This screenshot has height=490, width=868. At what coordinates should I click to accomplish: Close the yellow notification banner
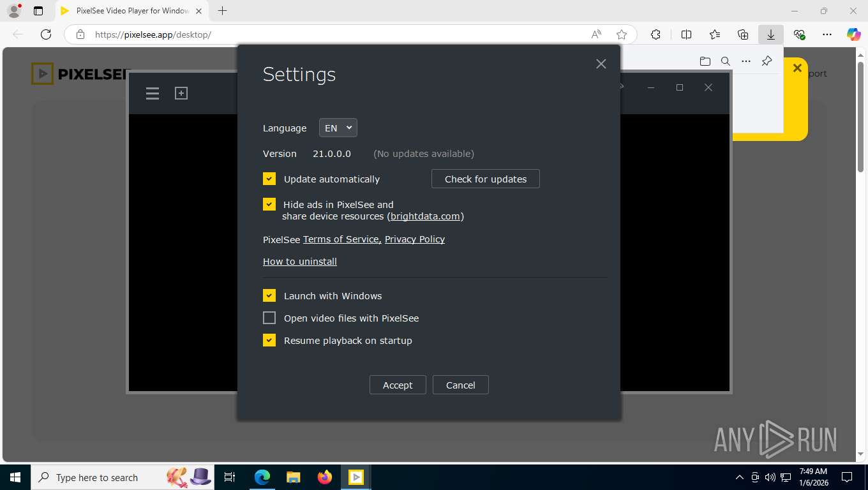(x=797, y=68)
